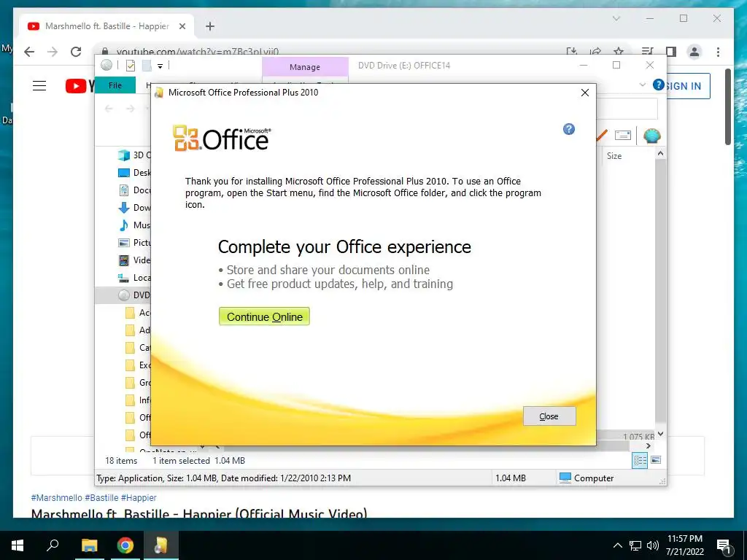Select the Manage ribbon tab
Image resolution: width=747 pixels, height=560 pixels.
pos(305,67)
